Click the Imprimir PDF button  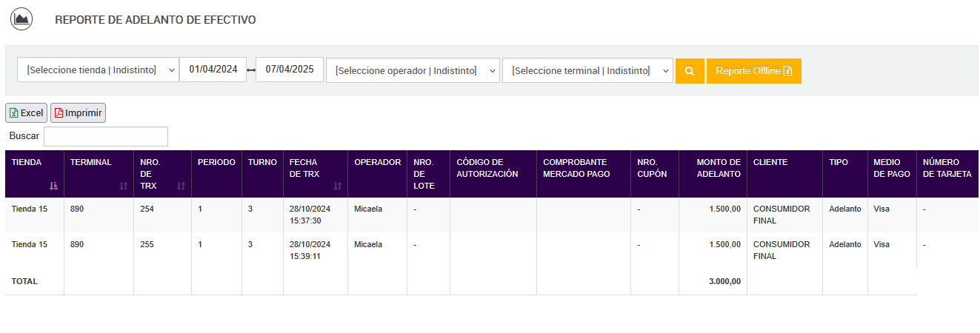click(x=79, y=113)
